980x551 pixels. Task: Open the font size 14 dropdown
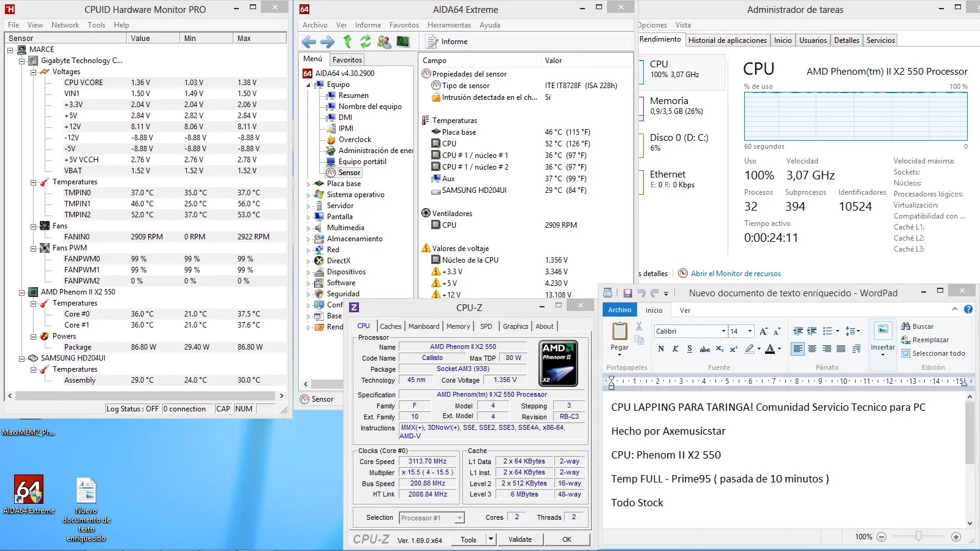[750, 331]
